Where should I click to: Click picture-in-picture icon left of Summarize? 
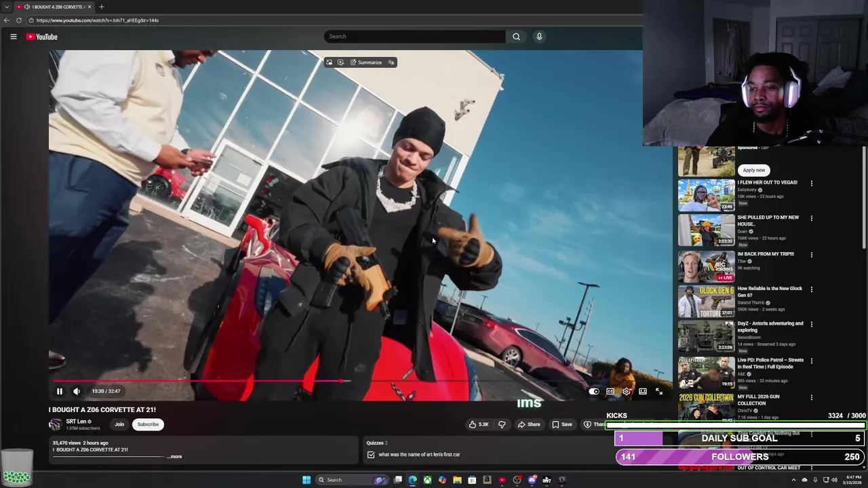[x=330, y=62]
